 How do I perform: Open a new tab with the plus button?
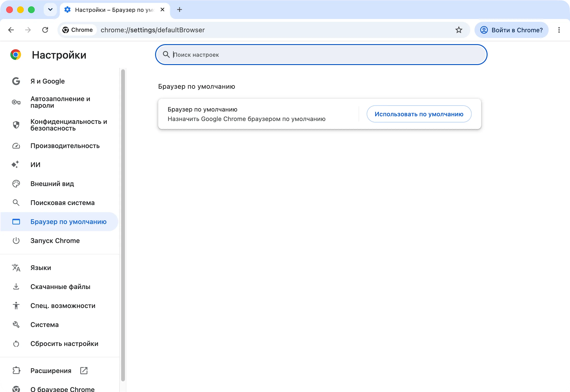[179, 9]
